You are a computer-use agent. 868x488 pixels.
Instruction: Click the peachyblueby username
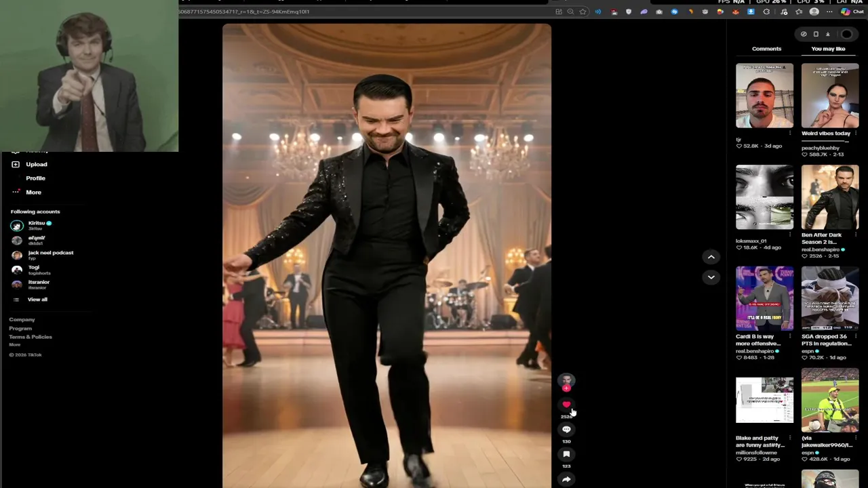[x=821, y=148]
